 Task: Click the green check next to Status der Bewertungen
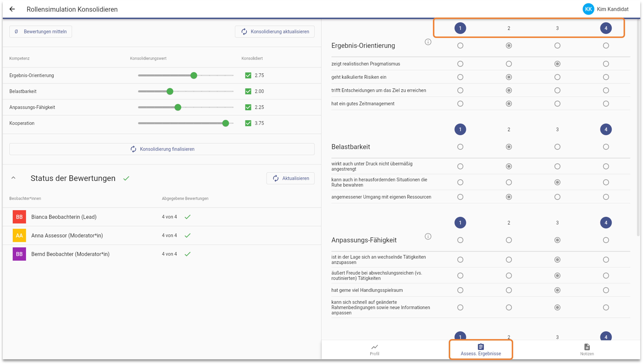126,178
